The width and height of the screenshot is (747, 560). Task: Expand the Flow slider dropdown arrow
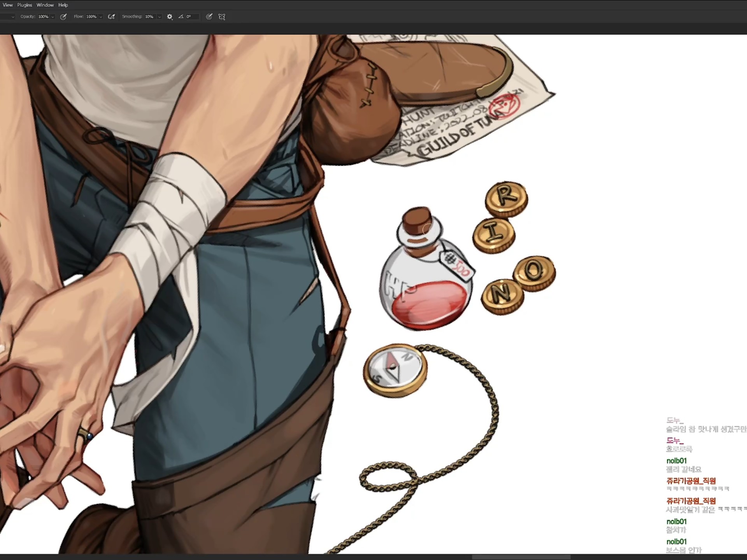click(101, 17)
